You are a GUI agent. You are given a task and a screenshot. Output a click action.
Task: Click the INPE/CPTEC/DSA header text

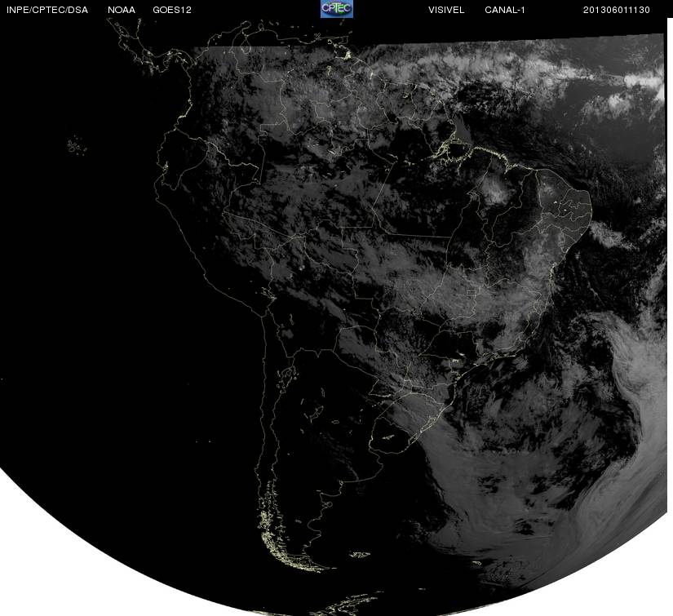[x=47, y=10]
